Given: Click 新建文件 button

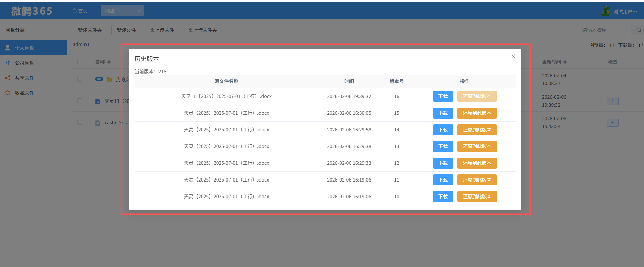Looking at the screenshot, I should click(x=126, y=30).
